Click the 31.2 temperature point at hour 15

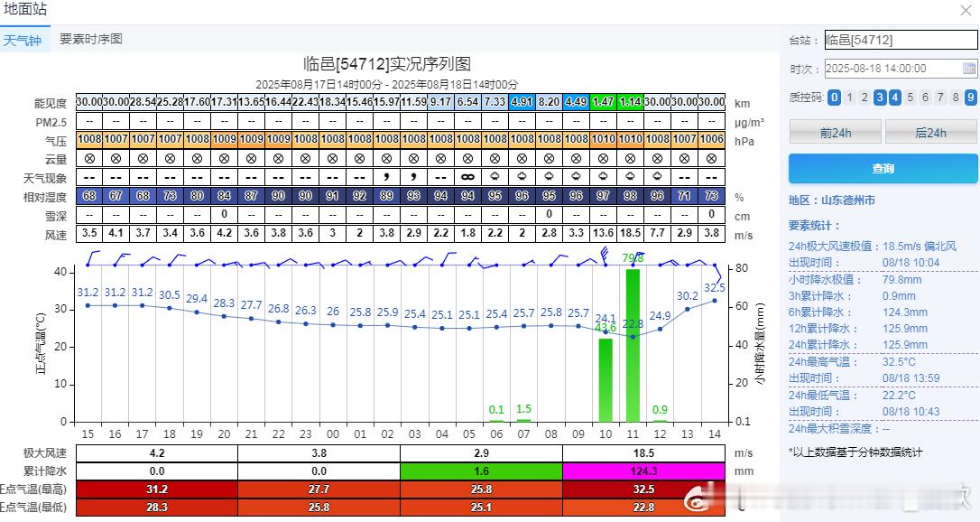[x=88, y=305]
